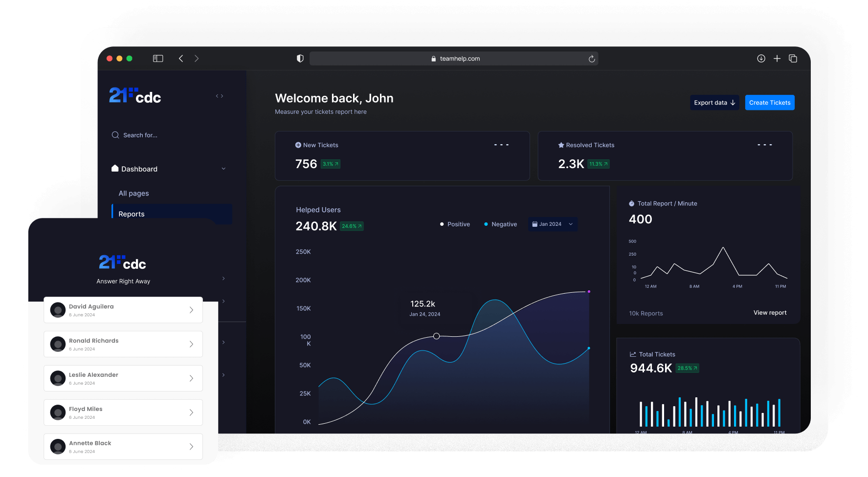868x477 pixels.
Task: Click the 125.2k data point on chart
Action: point(437,336)
